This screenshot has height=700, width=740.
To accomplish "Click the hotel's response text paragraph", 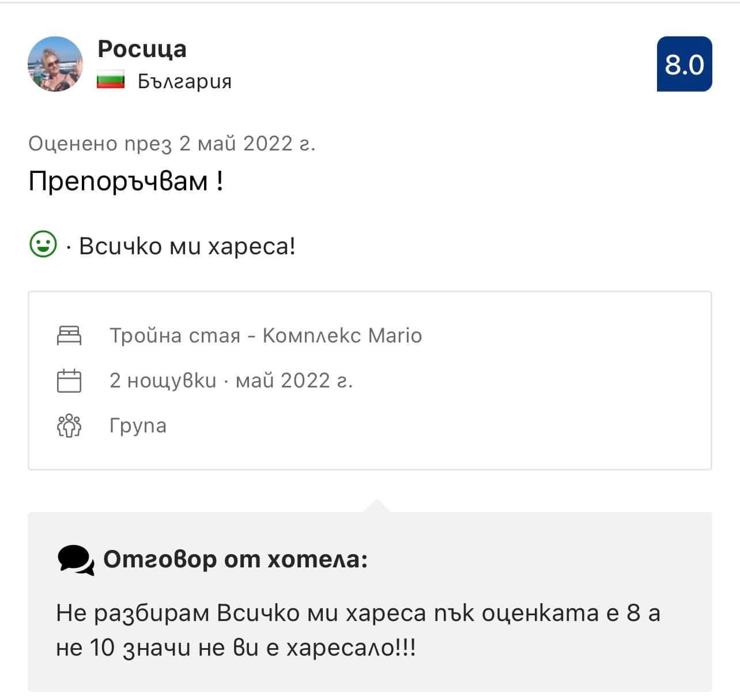I will 357,630.
